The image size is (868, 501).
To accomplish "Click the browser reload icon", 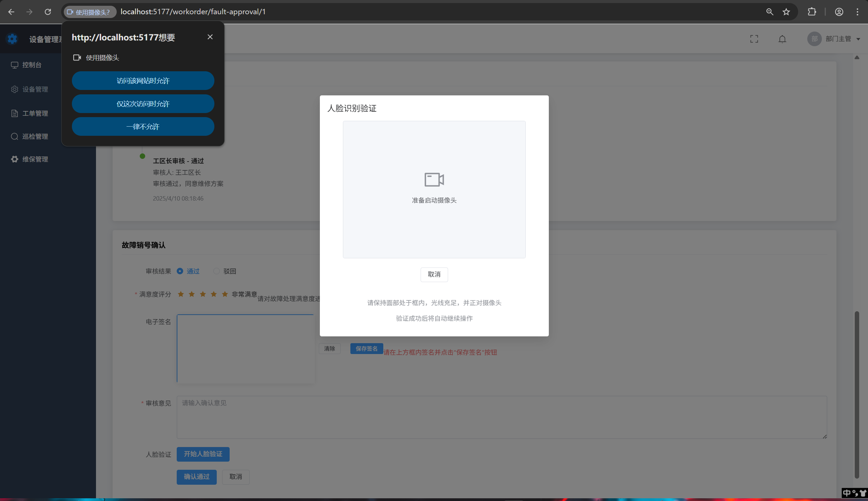I will pos(48,12).
